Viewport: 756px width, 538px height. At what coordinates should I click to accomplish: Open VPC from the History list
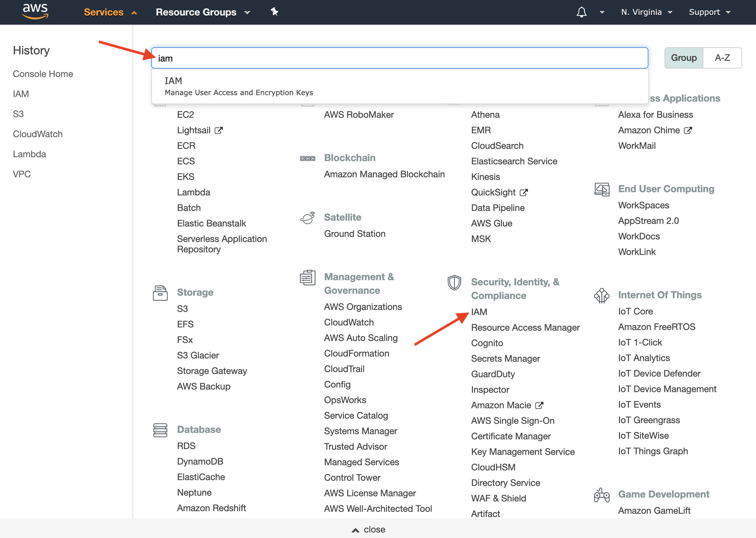22,174
